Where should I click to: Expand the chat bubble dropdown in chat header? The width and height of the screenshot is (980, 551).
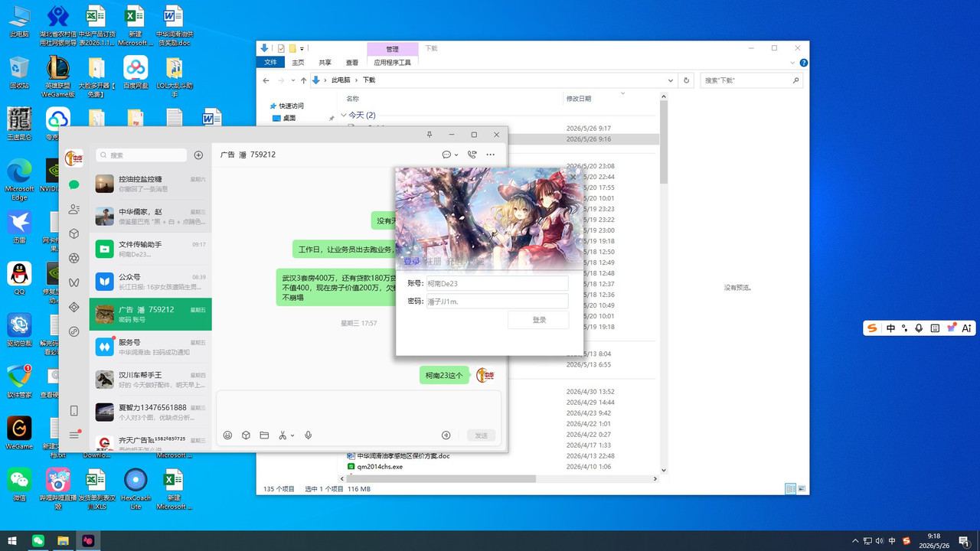(457, 155)
